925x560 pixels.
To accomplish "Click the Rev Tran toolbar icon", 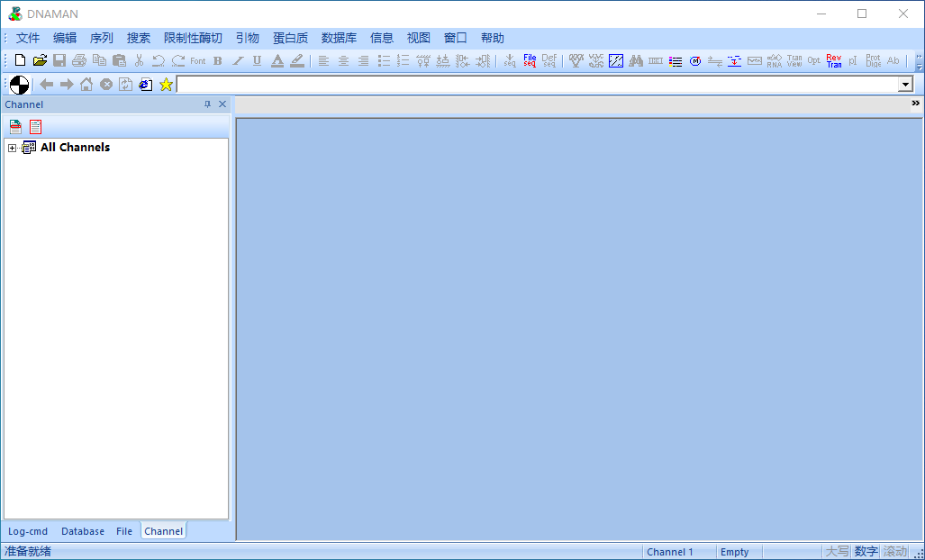I will [x=834, y=60].
